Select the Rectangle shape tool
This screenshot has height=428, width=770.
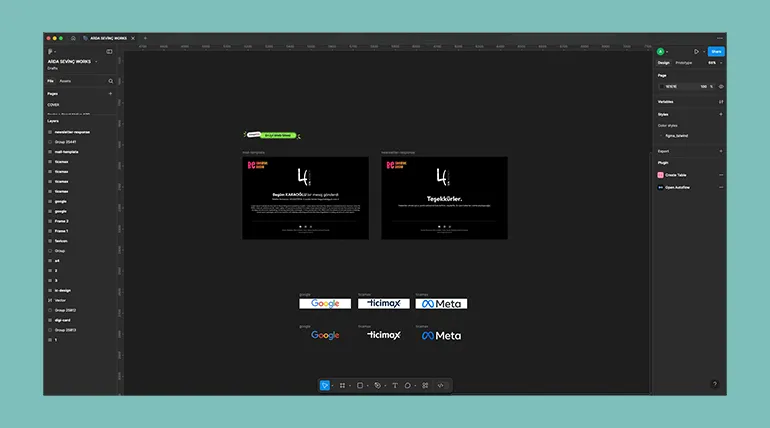click(360, 385)
